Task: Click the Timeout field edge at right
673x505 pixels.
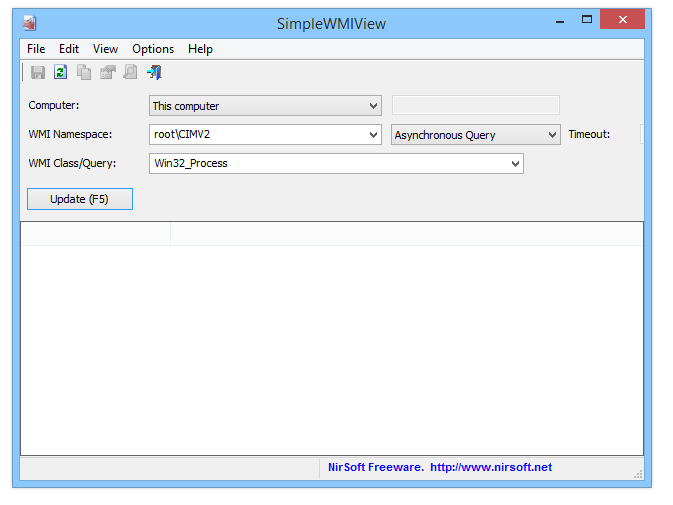Action: [x=642, y=134]
